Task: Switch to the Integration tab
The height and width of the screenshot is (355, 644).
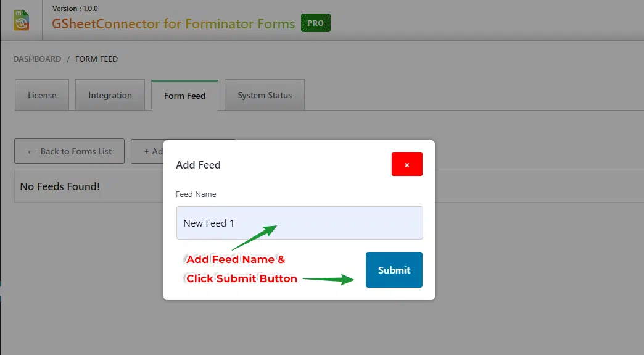Action: 110,96
